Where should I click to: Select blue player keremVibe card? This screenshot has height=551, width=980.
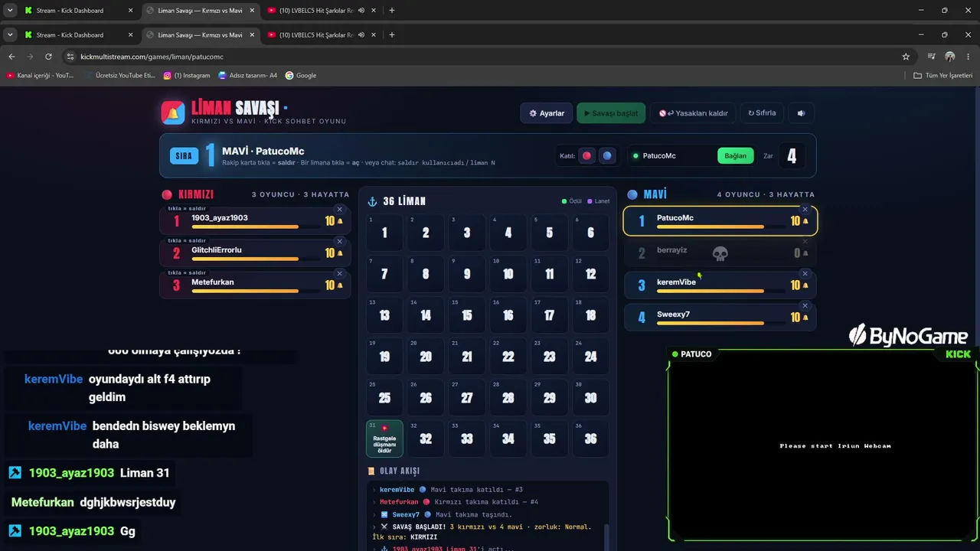pos(720,285)
